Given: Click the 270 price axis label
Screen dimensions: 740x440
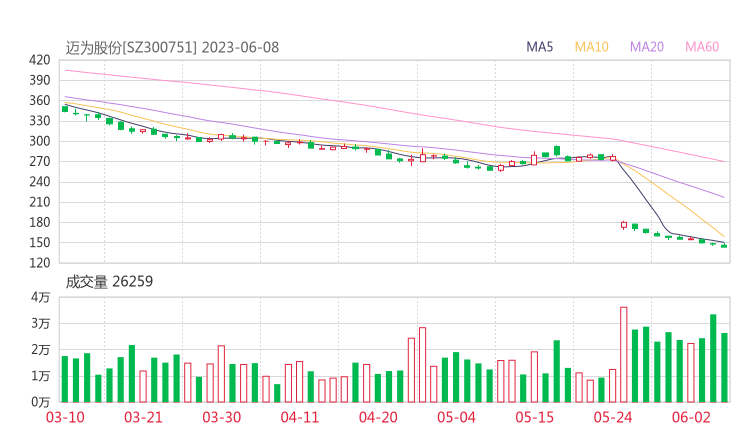Looking at the screenshot, I should pyautogui.click(x=40, y=161).
